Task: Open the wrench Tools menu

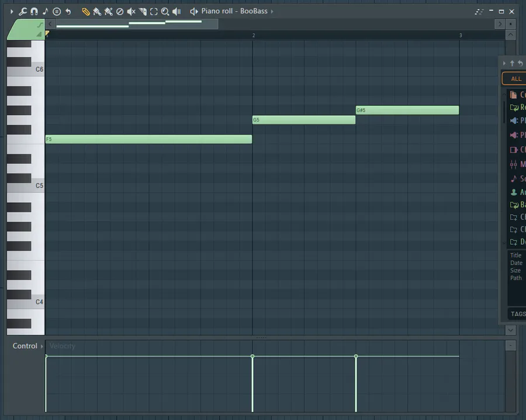Action: point(22,12)
